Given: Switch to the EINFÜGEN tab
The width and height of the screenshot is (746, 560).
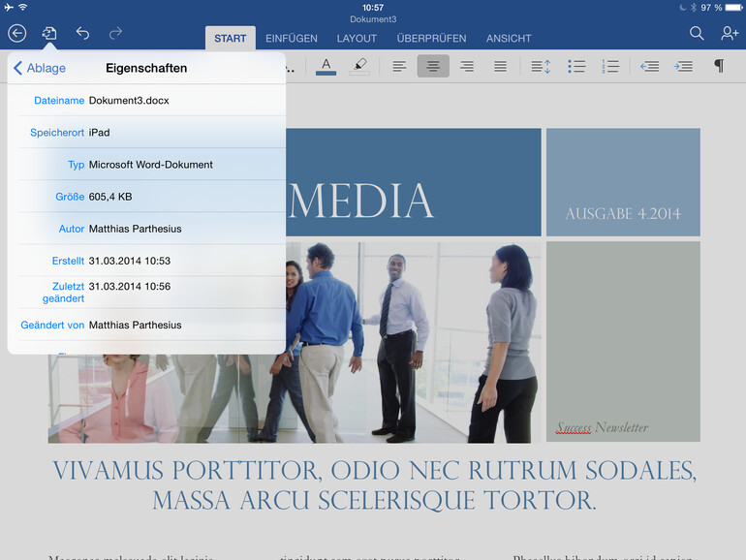Looking at the screenshot, I should coord(291,39).
